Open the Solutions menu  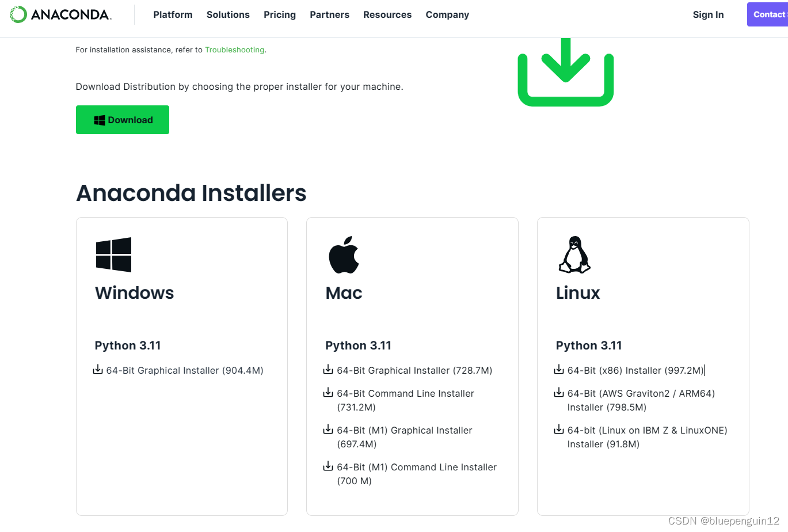pos(228,14)
